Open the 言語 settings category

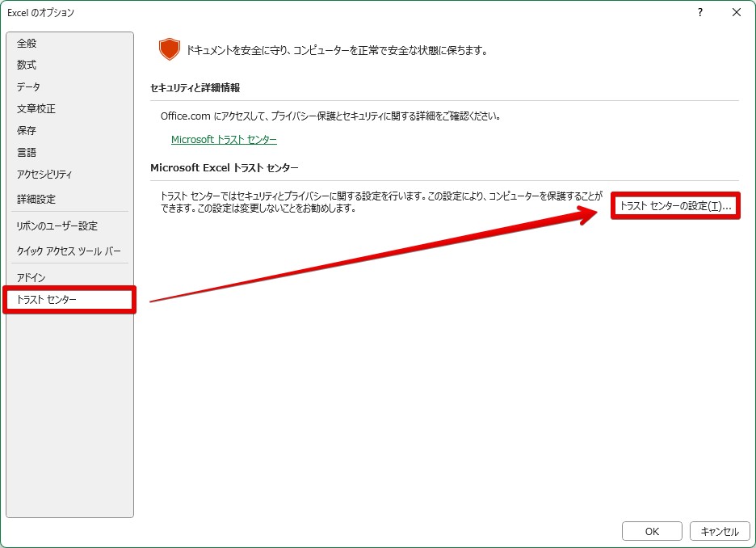70,153
